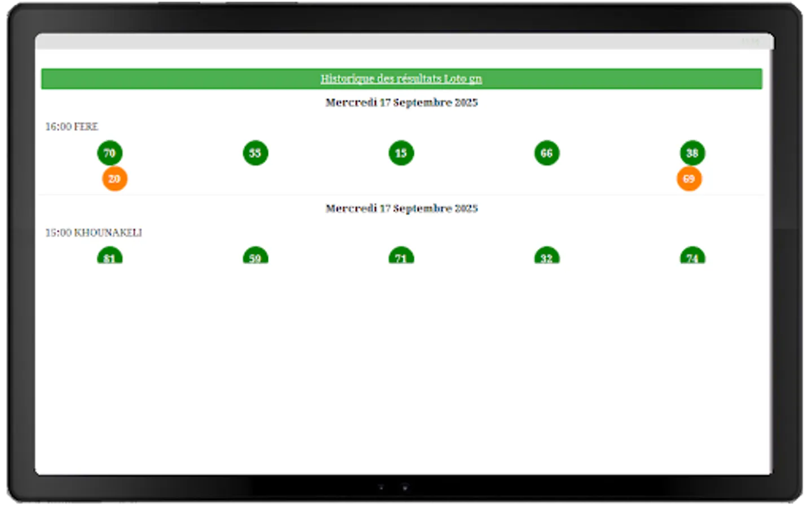This screenshot has width=812, height=508.
Task: Select the green ball numbered 32
Action: click(546, 256)
